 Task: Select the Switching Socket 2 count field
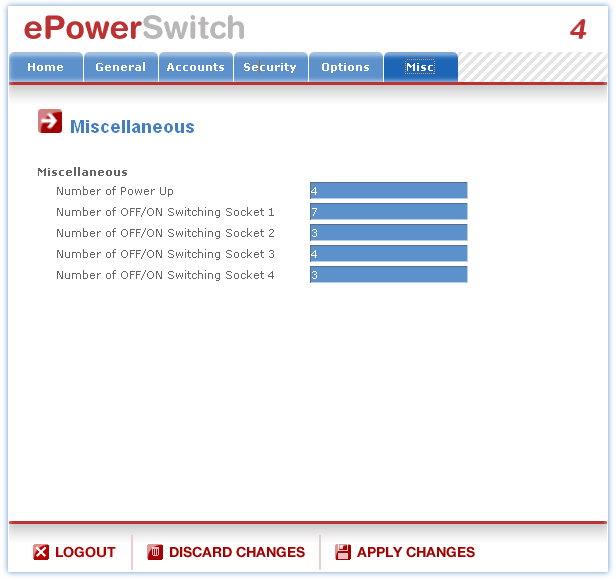pyautogui.click(x=388, y=233)
